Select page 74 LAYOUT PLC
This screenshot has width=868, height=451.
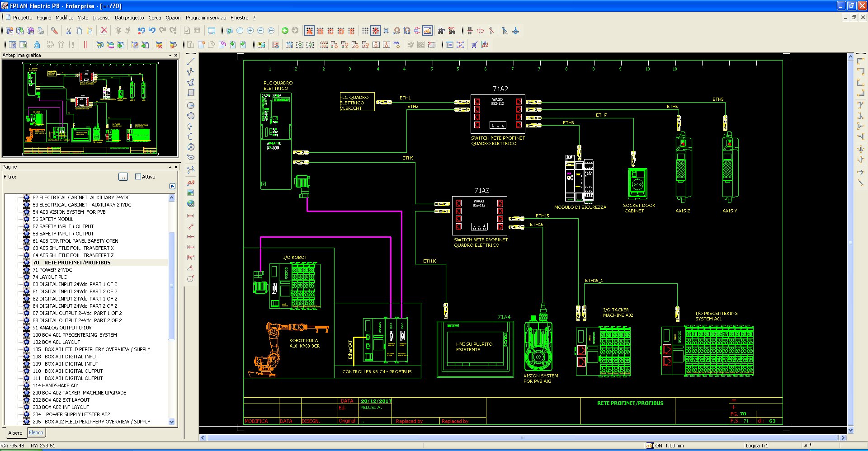point(49,277)
